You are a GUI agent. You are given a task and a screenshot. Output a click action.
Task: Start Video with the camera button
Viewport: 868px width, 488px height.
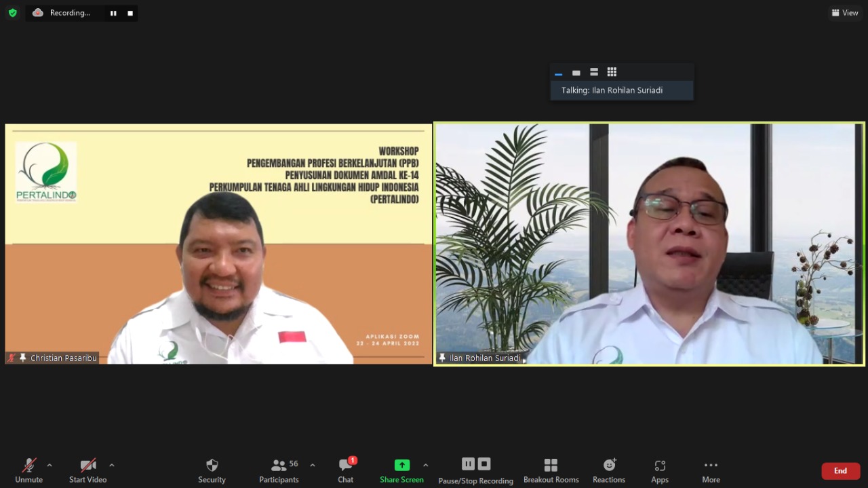pos(88,470)
